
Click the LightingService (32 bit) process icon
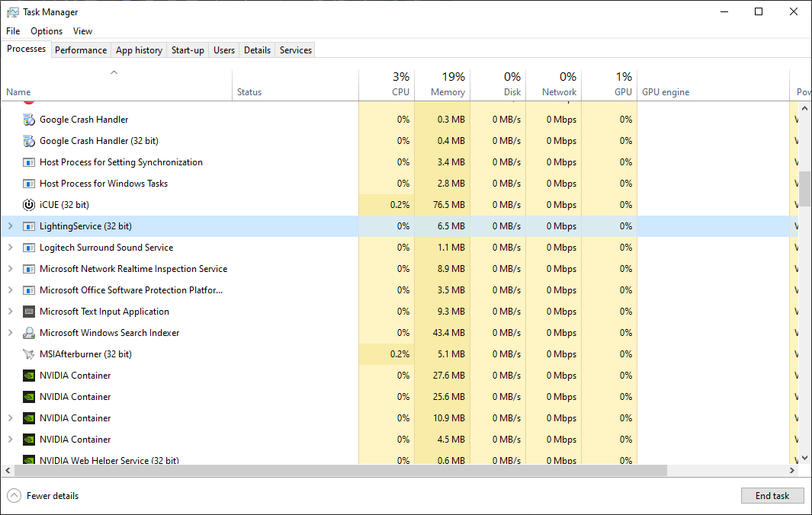tap(29, 226)
